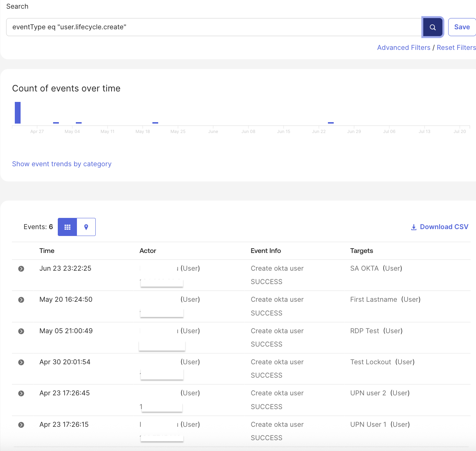Click the magnifying glass search button
This screenshot has width=476, height=451.
click(432, 27)
